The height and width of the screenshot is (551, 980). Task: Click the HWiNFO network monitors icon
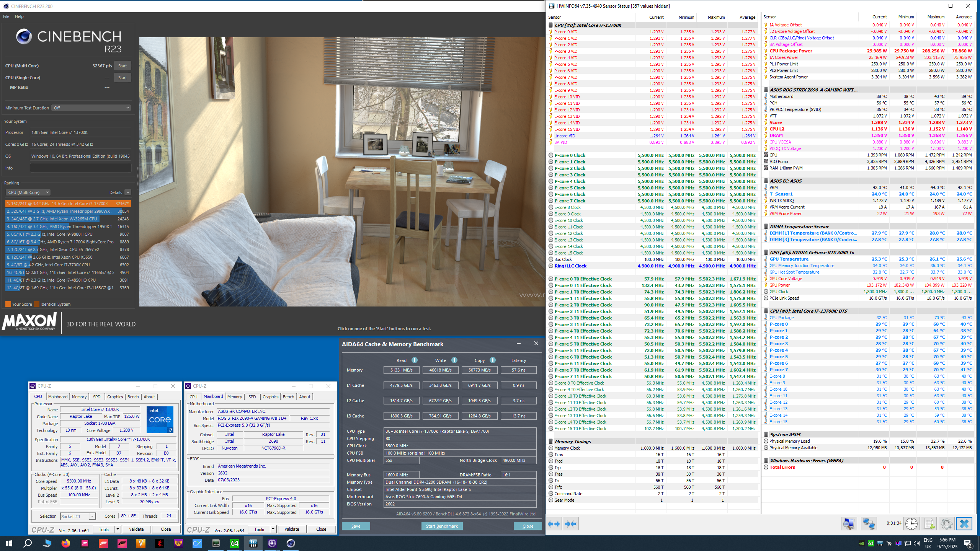[869, 523]
